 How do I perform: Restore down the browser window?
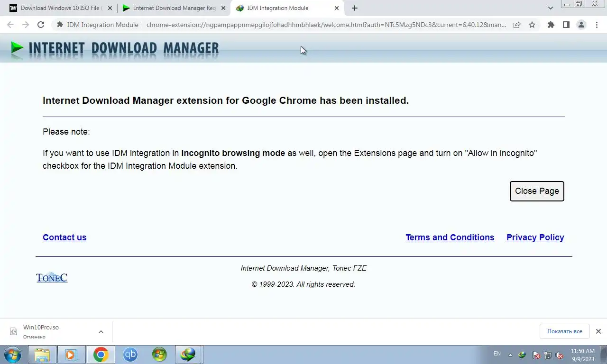click(579, 4)
